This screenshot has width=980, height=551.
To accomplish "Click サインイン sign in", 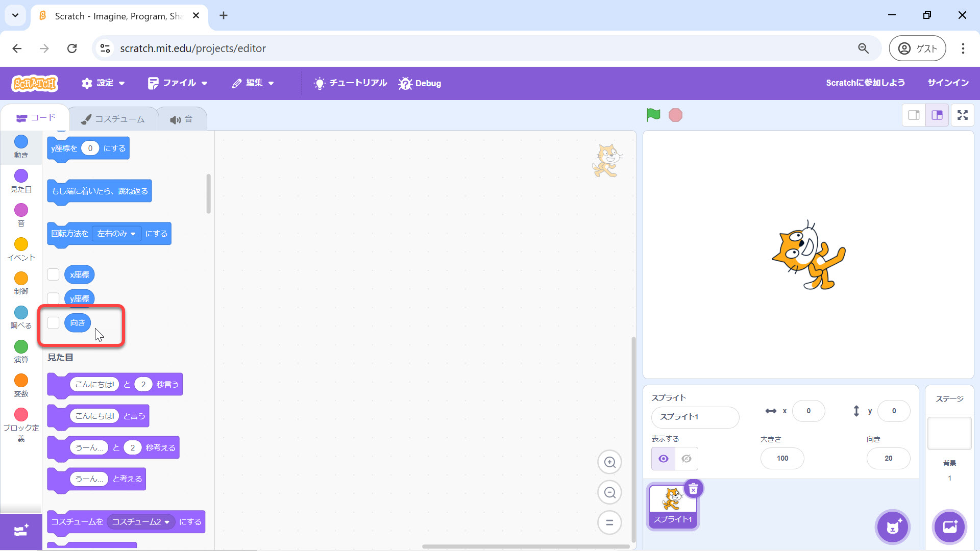I will point(948,83).
